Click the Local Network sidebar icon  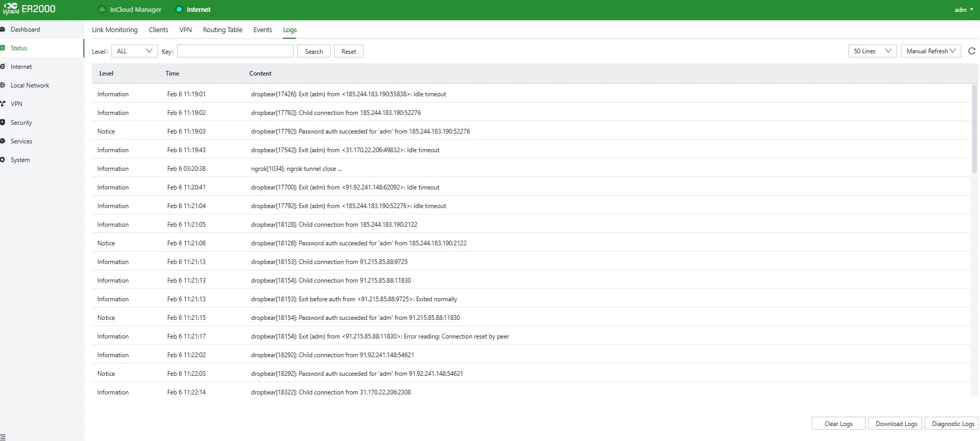(x=3, y=85)
